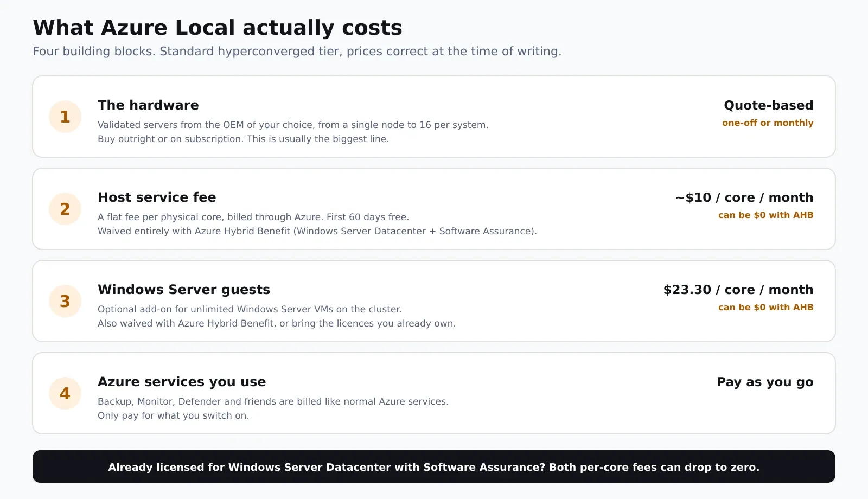Click the number 3 badge for Windows guests

tap(65, 301)
